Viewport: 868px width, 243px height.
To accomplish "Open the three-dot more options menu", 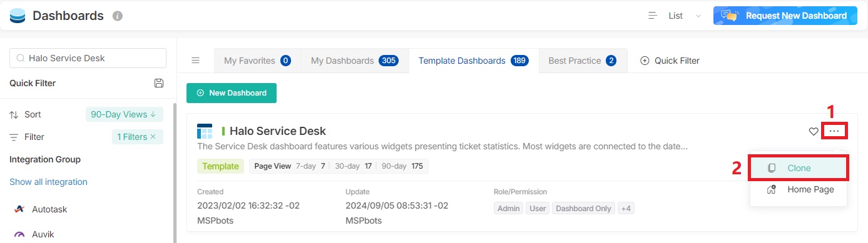I will click(x=835, y=131).
